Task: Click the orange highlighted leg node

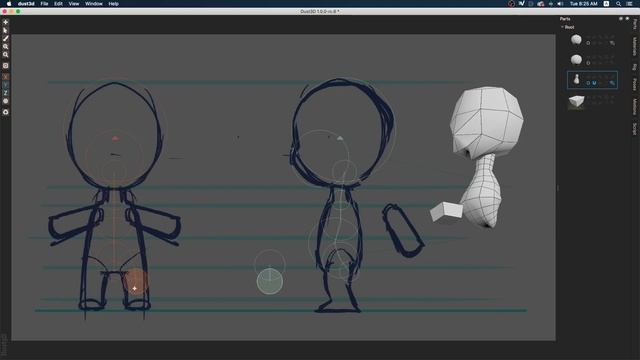Action: [135, 282]
